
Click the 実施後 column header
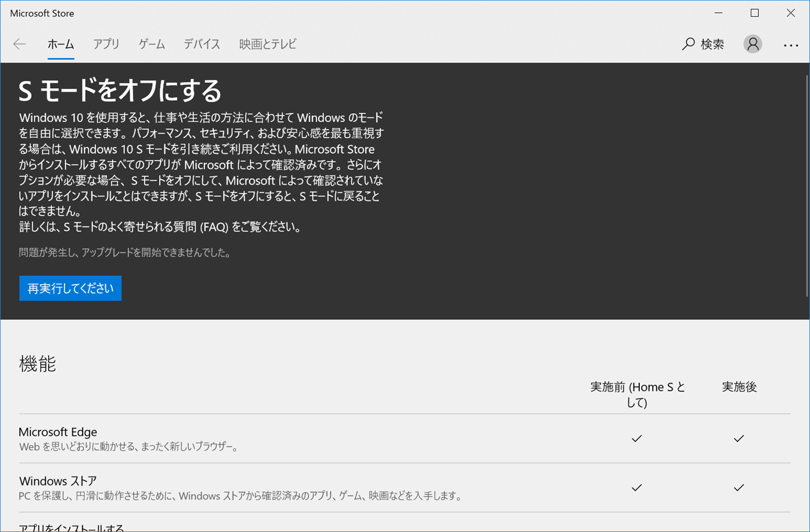(x=739, y=387)
